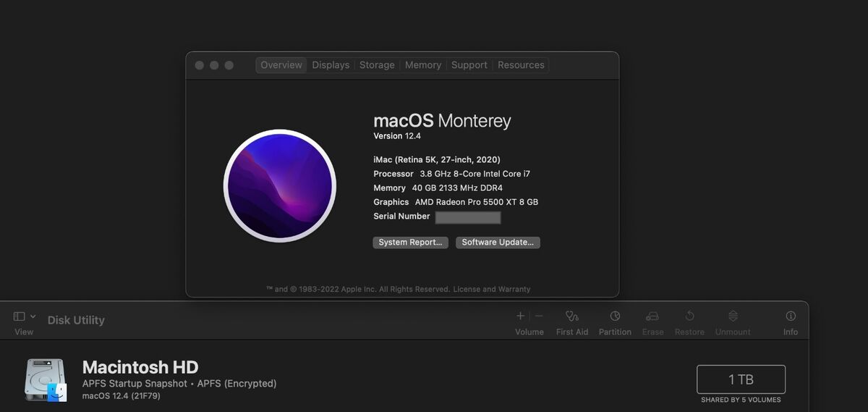Toggle sidebar View icon in Disk Utility

pos(20,316)
